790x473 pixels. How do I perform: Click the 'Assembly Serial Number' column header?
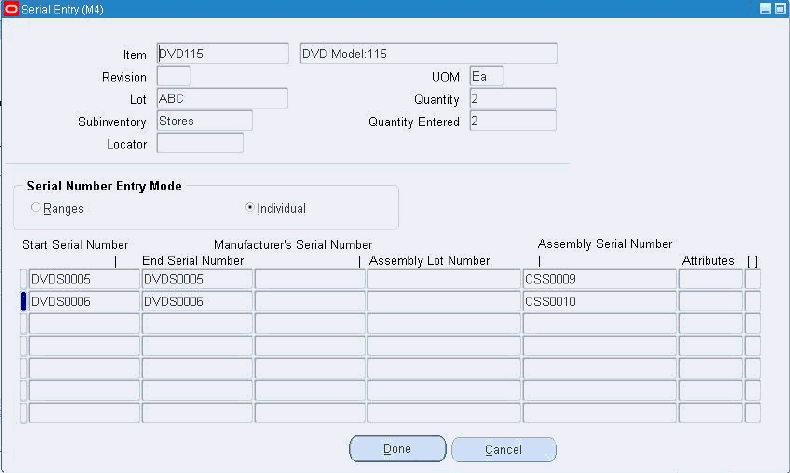[x=605, y=244]
